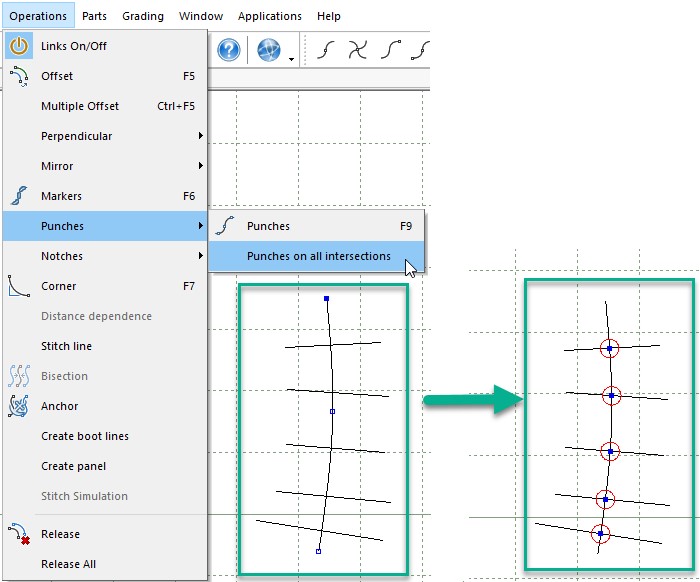This screenshot has height=582, width=700.
Task: Click the 'Release' label text
Action: (x=60, y=534)
